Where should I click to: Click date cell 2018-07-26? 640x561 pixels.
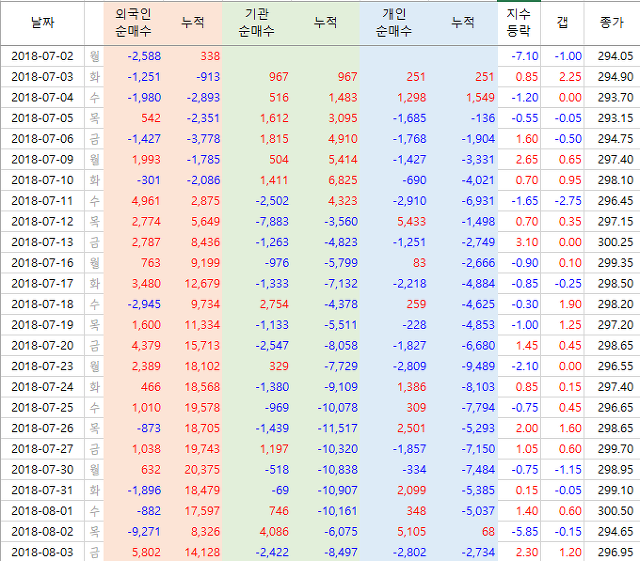click(42, 428)
